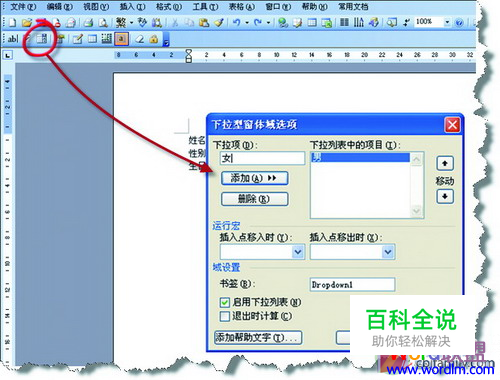Click the Undo arrow icon
500x380 pixels.
tap(236, 23)
